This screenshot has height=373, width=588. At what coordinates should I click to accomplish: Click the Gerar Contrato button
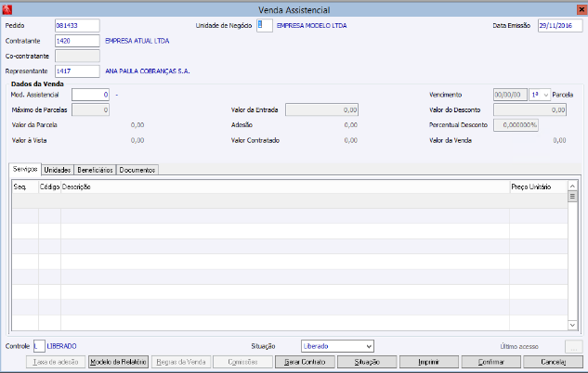[305, 362]
